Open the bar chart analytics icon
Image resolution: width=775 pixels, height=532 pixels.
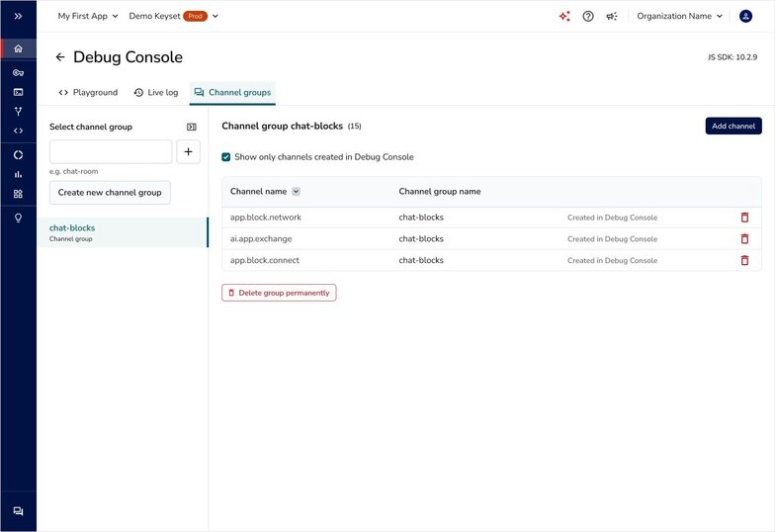tap(18, 174)
